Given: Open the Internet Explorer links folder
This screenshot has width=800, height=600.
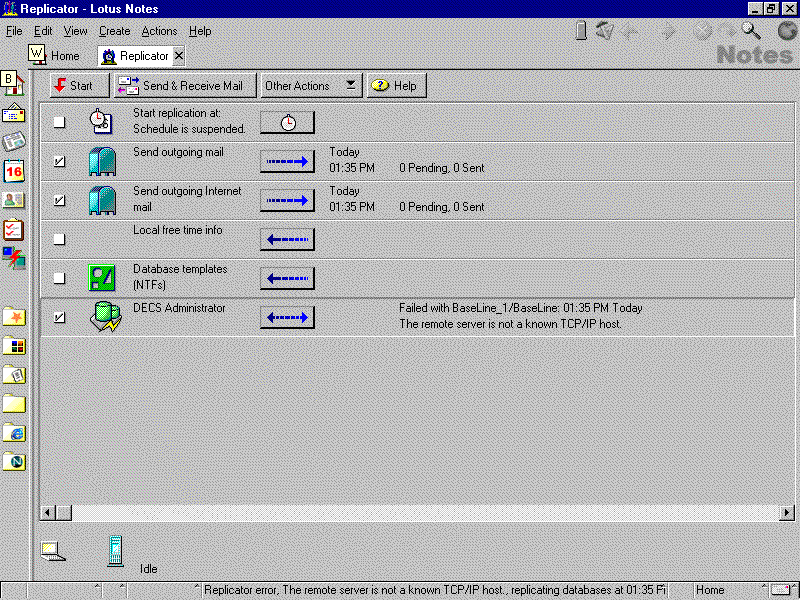Looking at the screenshot, I should click(x=14, y=433).
